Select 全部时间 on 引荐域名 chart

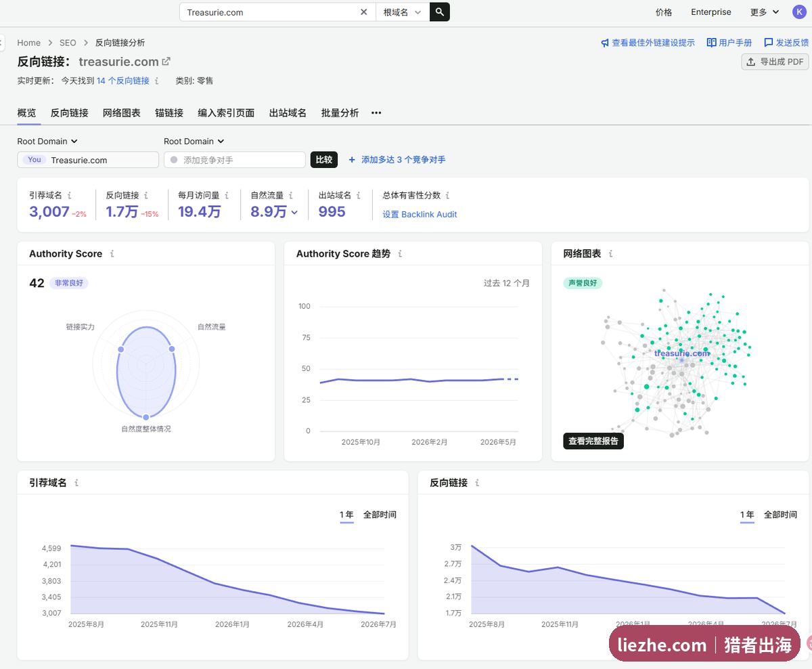point(380,515)
